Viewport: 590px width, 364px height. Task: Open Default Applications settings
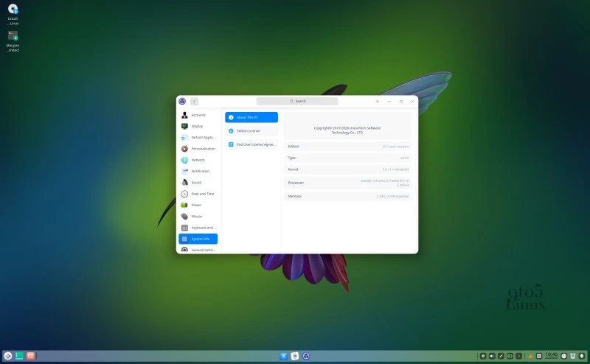(x=198, y=138)
